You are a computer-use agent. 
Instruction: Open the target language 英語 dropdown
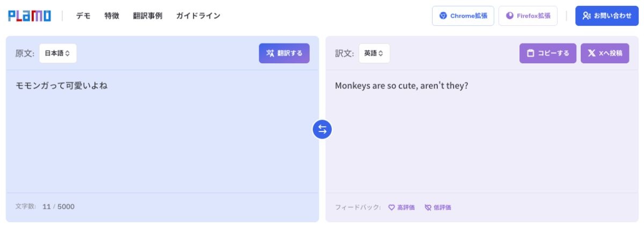coord(374,53)
